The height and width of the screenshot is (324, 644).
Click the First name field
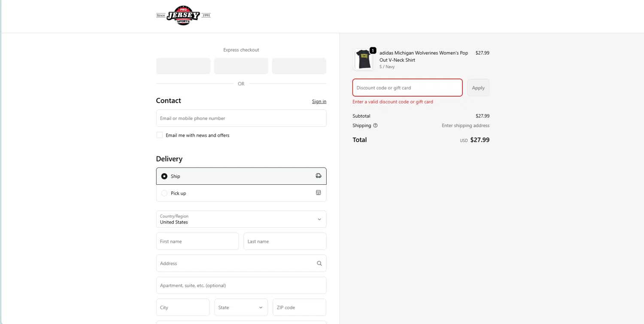[x=197, y=241]
